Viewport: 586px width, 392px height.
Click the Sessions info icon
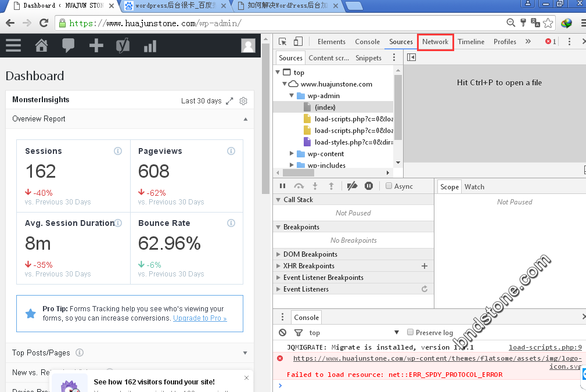(x=118, y=151)
